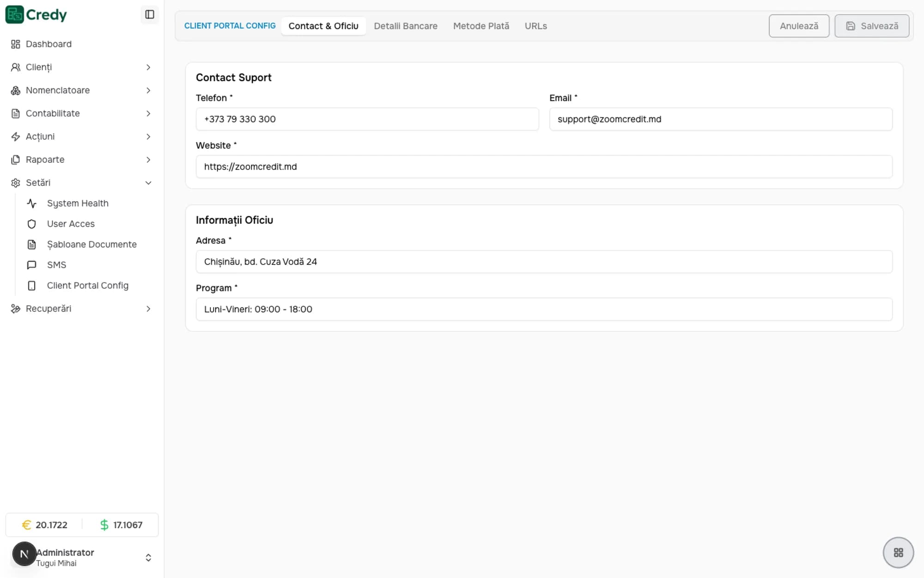Expand the Acțiuni menu chevron
The width and height of the screenshot is (924, 578).
tap(148, 136)
